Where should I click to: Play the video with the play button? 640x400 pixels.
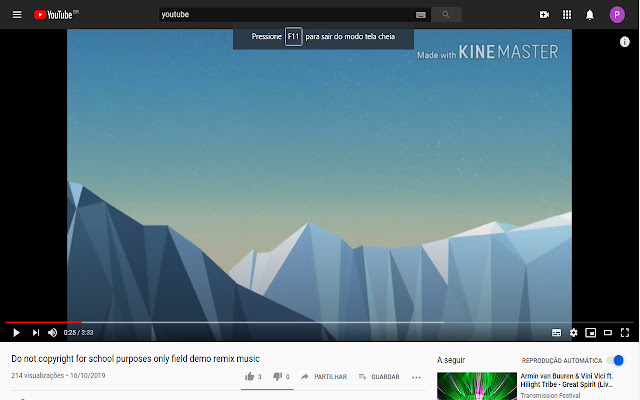pyautogui.click(x=16, y=333)
